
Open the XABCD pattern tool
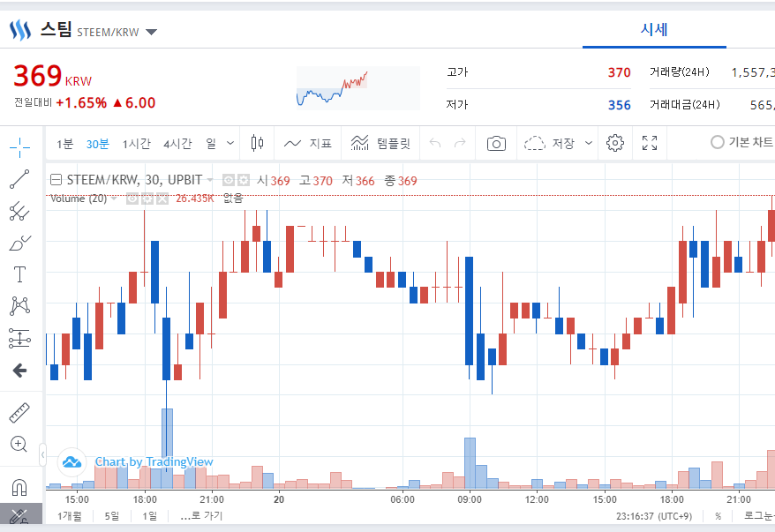[x=19, y=306]
